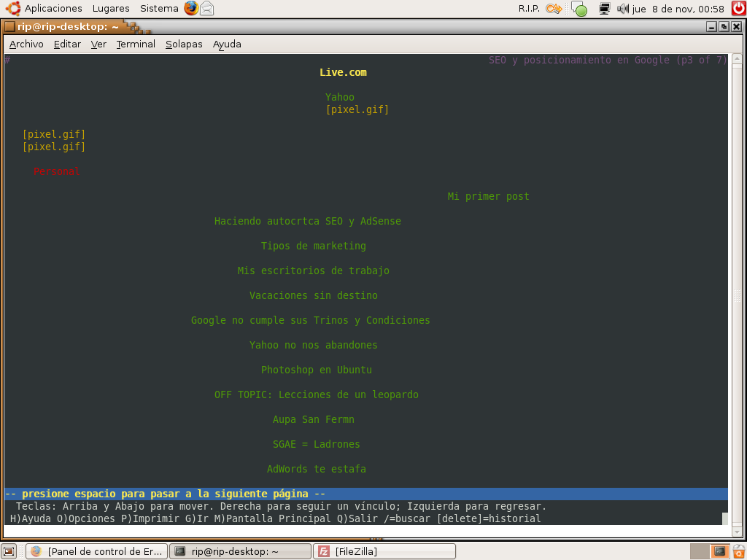Open the Solapas menu
747x560 pixels.
(184, 44)
